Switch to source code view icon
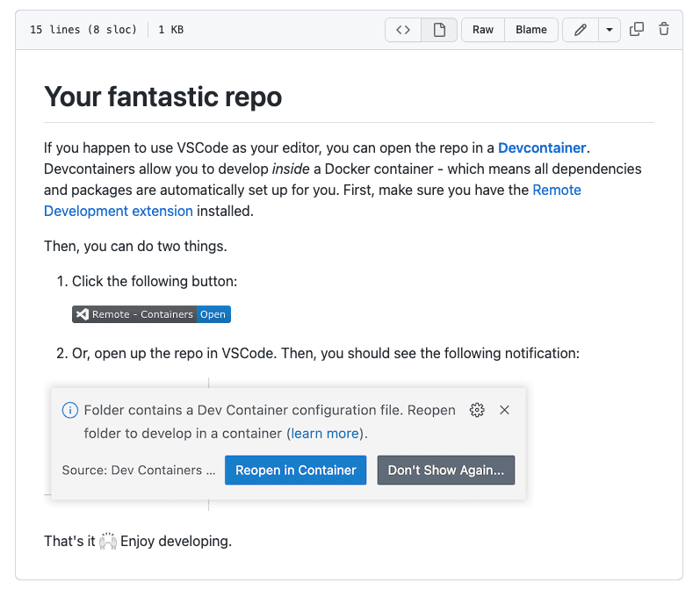Screen dimensions: 700x597 (403, 30)
